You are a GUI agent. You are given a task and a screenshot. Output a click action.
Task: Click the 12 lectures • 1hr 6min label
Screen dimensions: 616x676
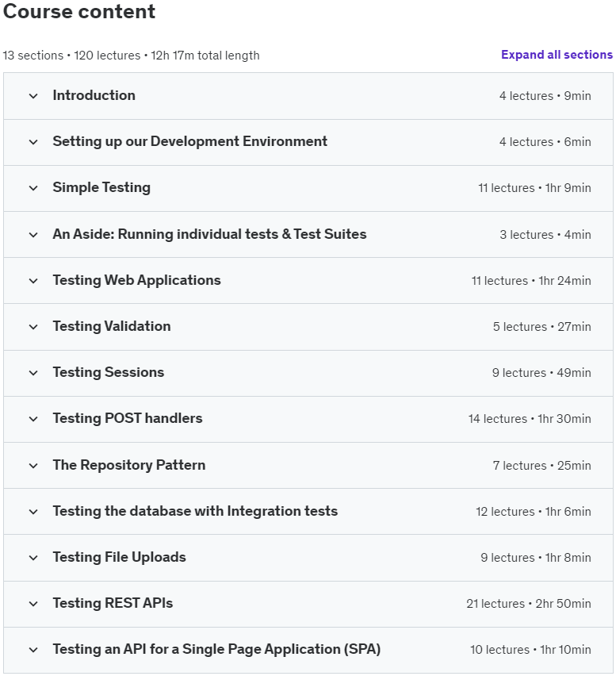click(534, 512)
